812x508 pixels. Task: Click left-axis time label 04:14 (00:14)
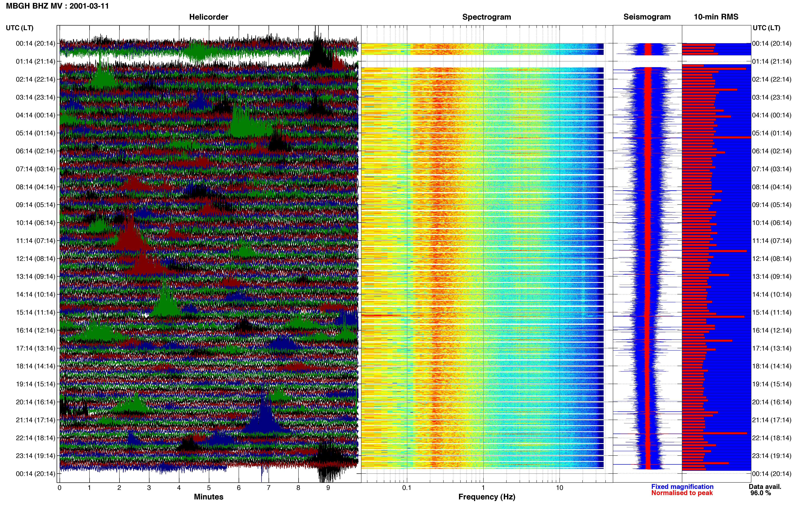[36, 115]
